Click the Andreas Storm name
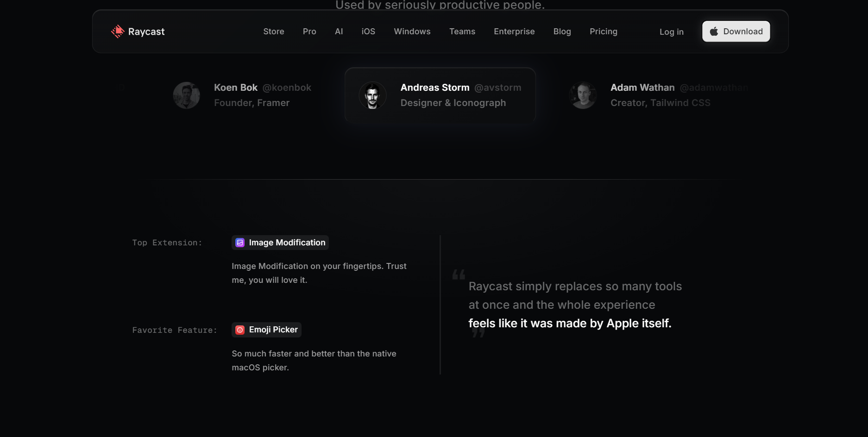The image size is (868, 437). pos(435,87)
